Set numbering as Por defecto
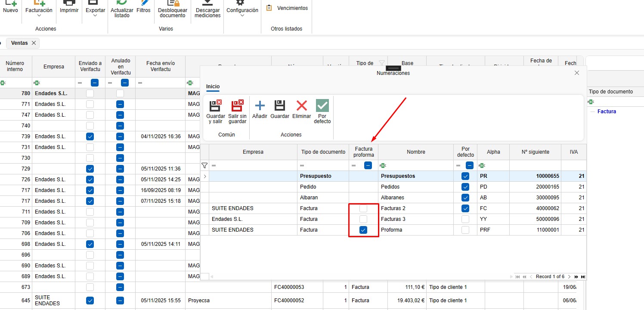The width and height of the screenshot is (644, 310). pos(322,106)
